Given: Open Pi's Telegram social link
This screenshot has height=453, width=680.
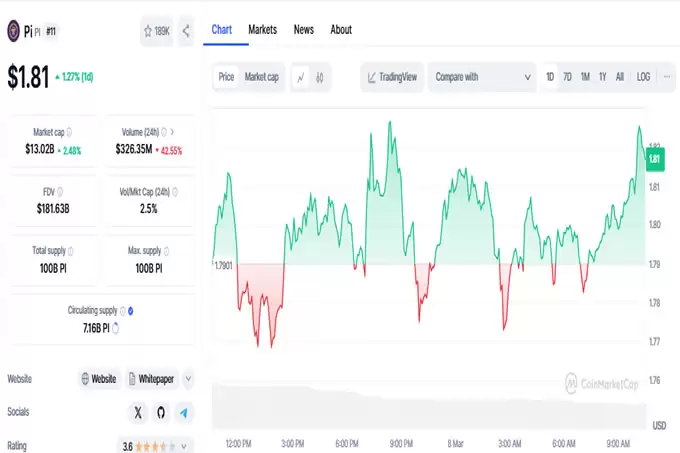Looking at the screenshot, I should point(183,412).
